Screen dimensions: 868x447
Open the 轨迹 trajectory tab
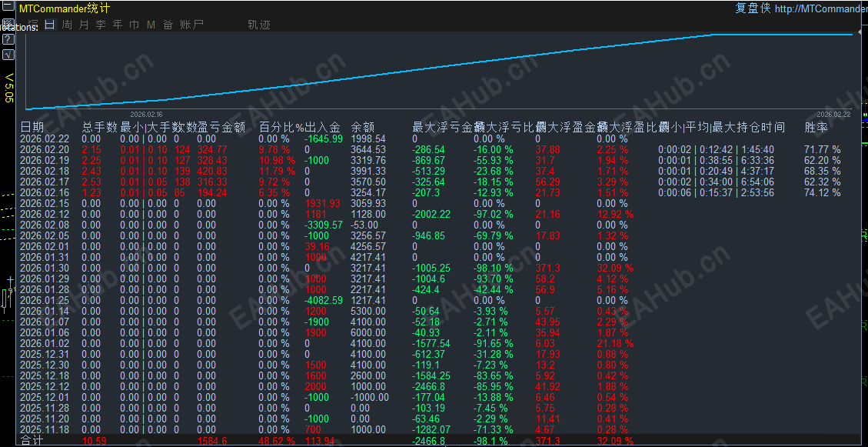tap(259, 25)
